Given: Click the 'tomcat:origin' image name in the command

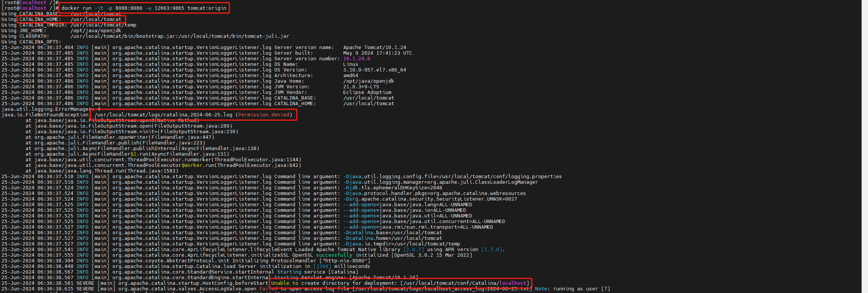Looking at the screenshot, I should 207,8.
